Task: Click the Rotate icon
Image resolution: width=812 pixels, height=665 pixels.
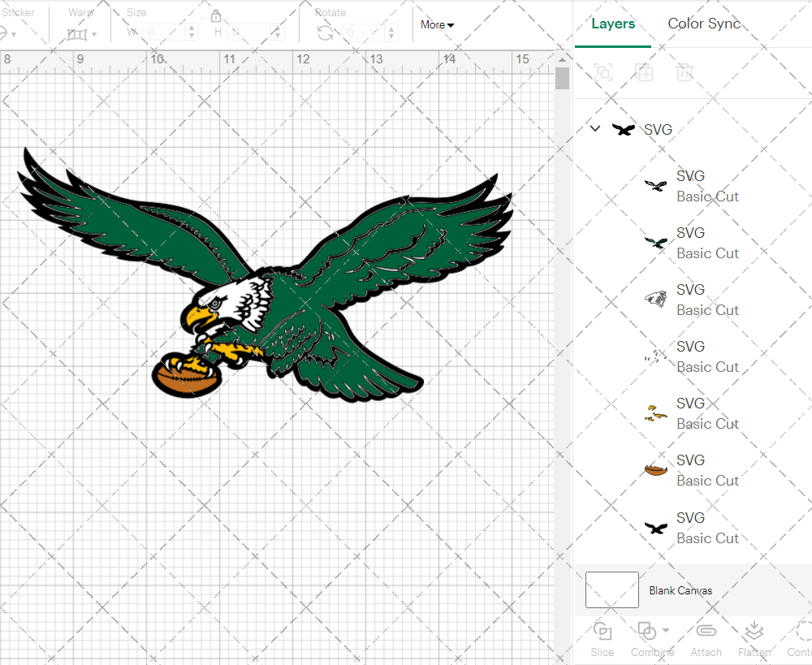Action: 326,33
